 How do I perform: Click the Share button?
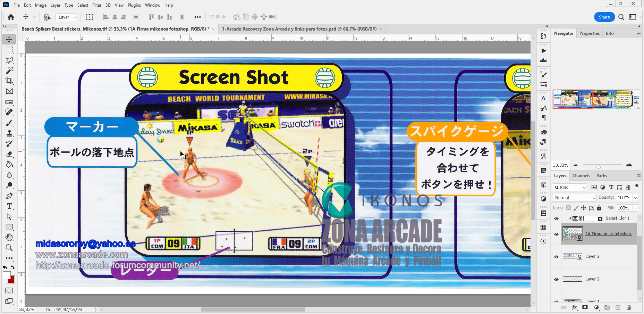604,17
